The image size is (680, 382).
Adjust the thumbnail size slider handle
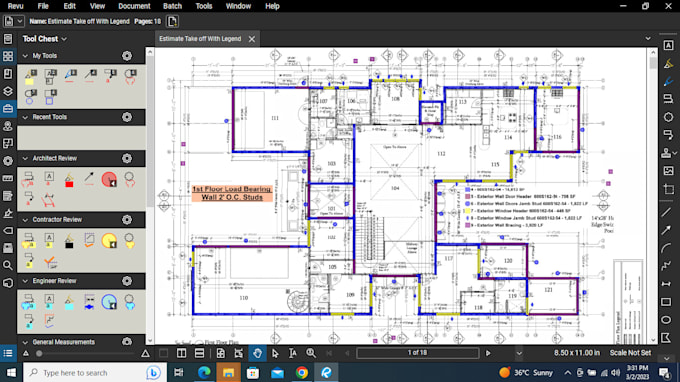pyautogui.click(x=39, y=354)
